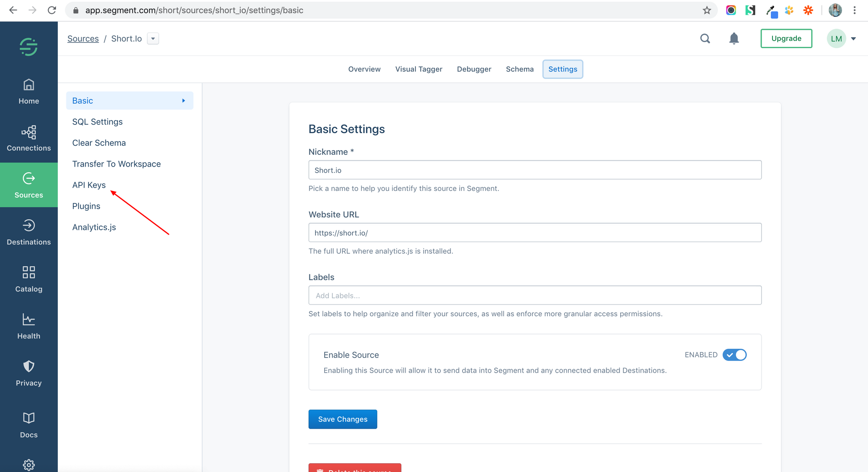The height and width of the screenshot is (472, 868).
Task: Open the search magnifier
Action: [705, 38]
